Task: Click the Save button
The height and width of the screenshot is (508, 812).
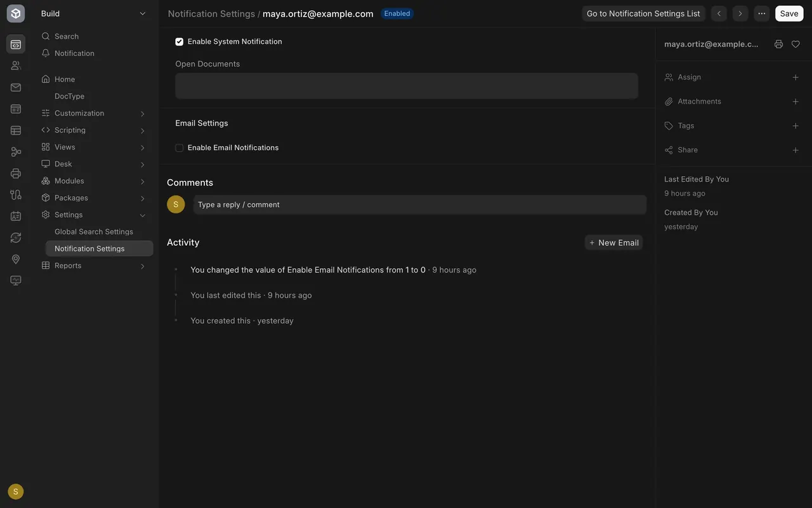Action: tap(789, 13)
